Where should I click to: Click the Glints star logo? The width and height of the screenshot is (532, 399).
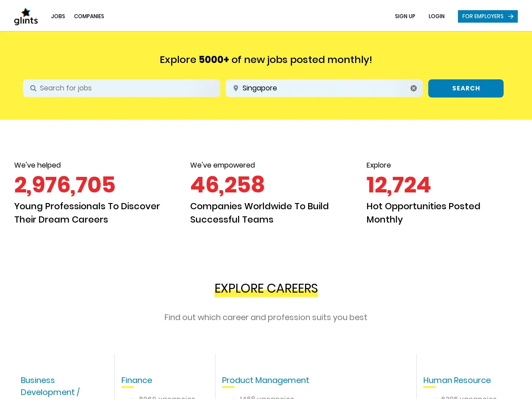click(x=26, y=16)
